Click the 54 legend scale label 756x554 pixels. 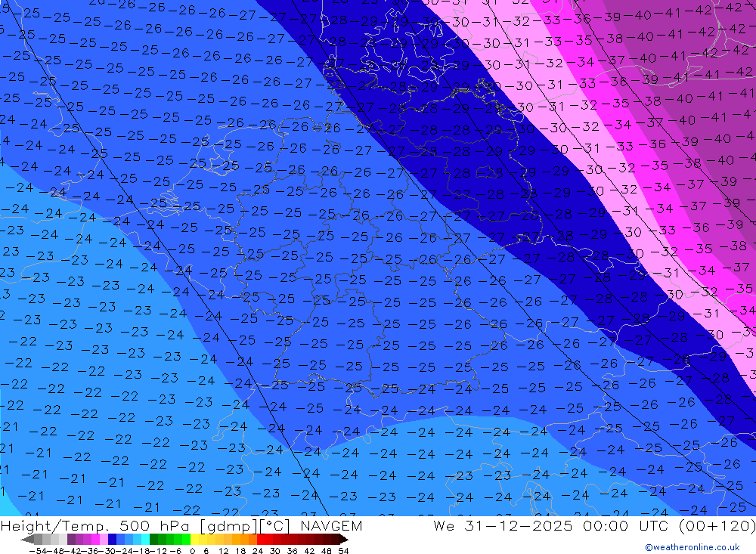click(343, 551)
